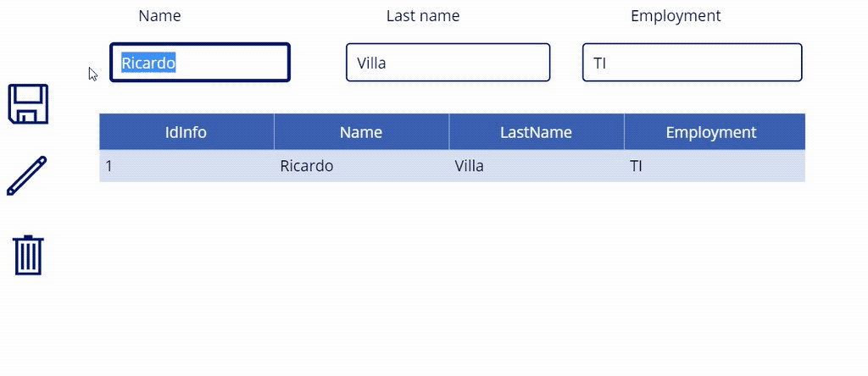Screen dimensions: 868x376
Task: Click the Employment label above the input
Action: point(676,16)
